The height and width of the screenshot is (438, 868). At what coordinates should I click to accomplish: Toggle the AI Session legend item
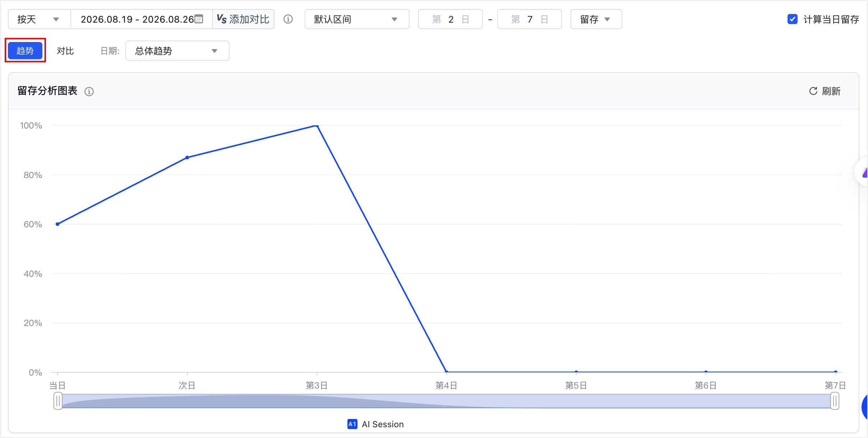[376, 424]
